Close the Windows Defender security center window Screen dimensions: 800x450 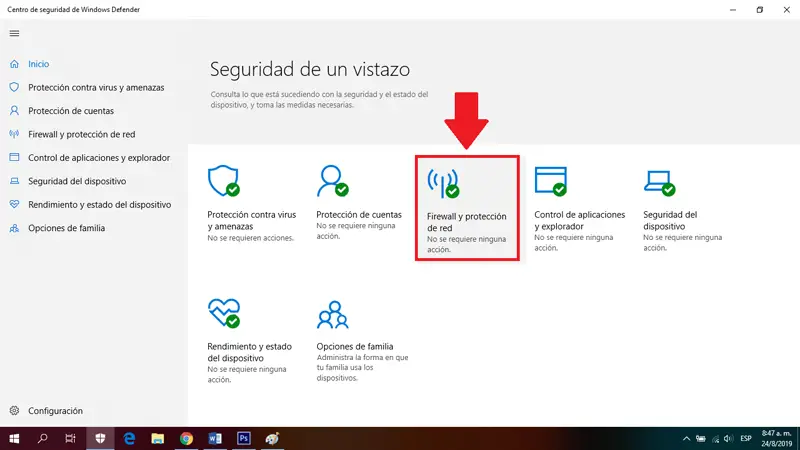tap(787, 10)
